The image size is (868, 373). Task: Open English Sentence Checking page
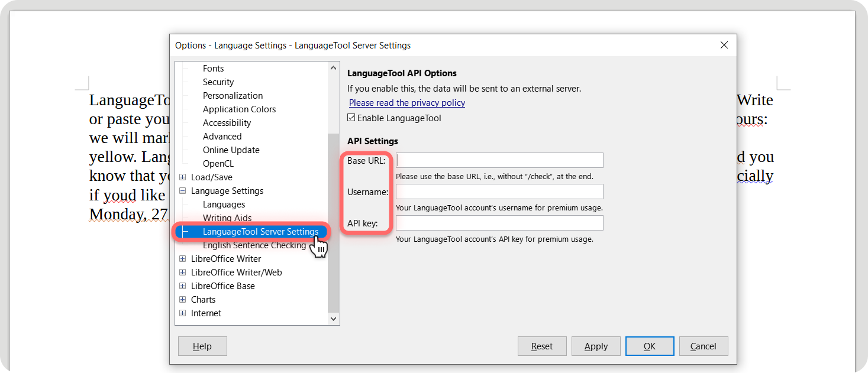point(254,245)
